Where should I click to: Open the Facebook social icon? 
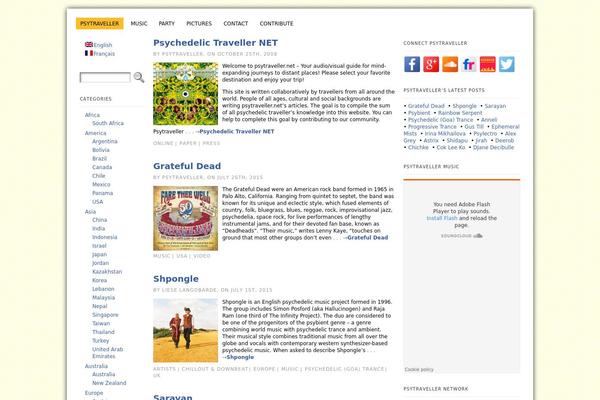pyautogui.click(x=412, y=64)
